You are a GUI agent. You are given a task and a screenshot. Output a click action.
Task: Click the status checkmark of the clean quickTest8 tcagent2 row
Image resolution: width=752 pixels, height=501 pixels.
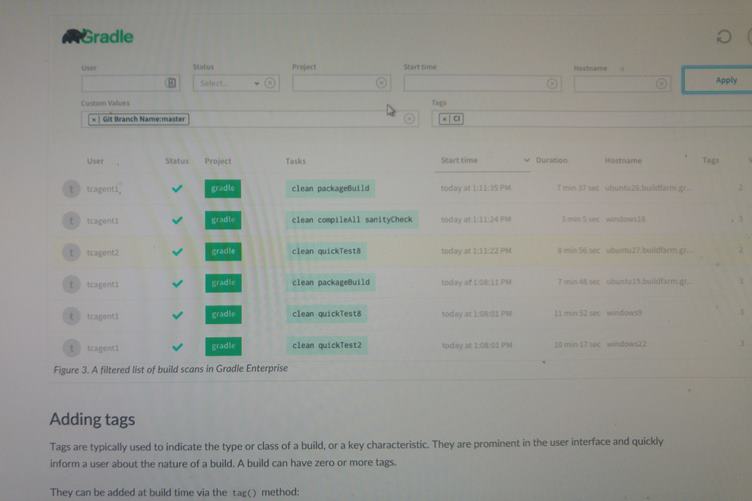(x=177, y=252)
